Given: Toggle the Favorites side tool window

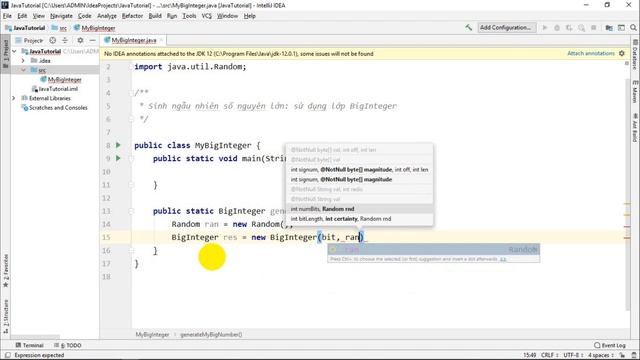Looking at the screenshot, I should click(6, 271).
